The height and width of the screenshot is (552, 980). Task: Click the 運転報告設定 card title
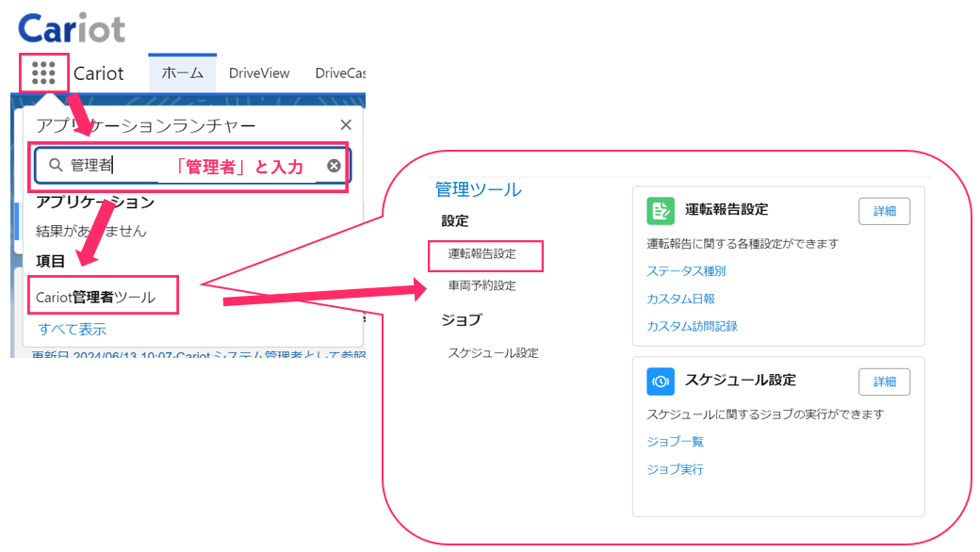[727, 209]
